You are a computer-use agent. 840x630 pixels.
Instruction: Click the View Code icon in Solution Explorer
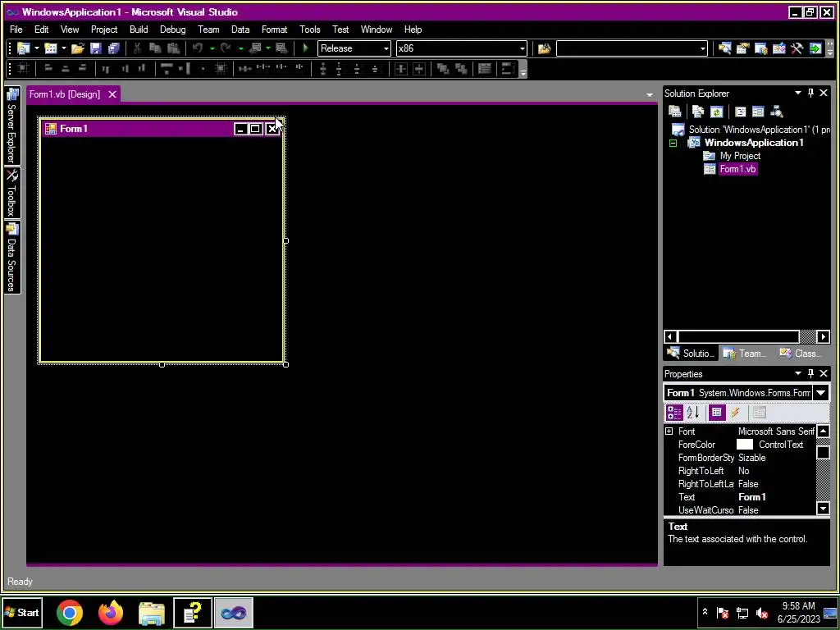pos(741,112)
